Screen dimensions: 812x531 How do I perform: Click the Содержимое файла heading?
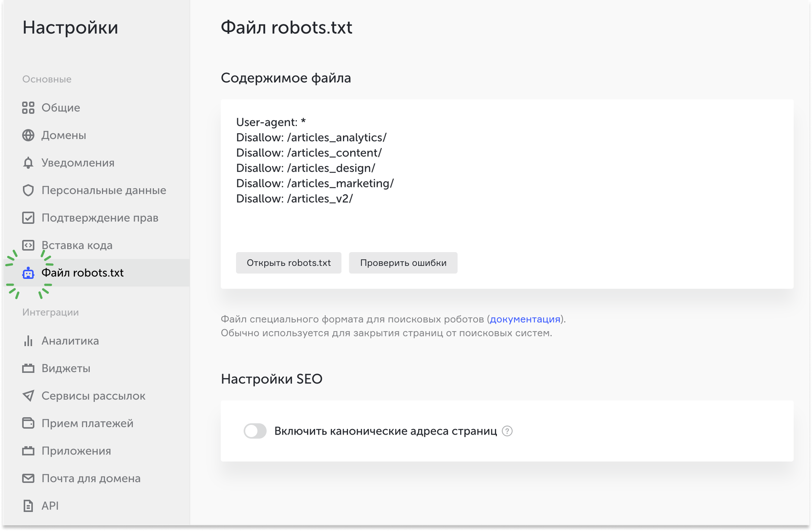click(286, 78)
